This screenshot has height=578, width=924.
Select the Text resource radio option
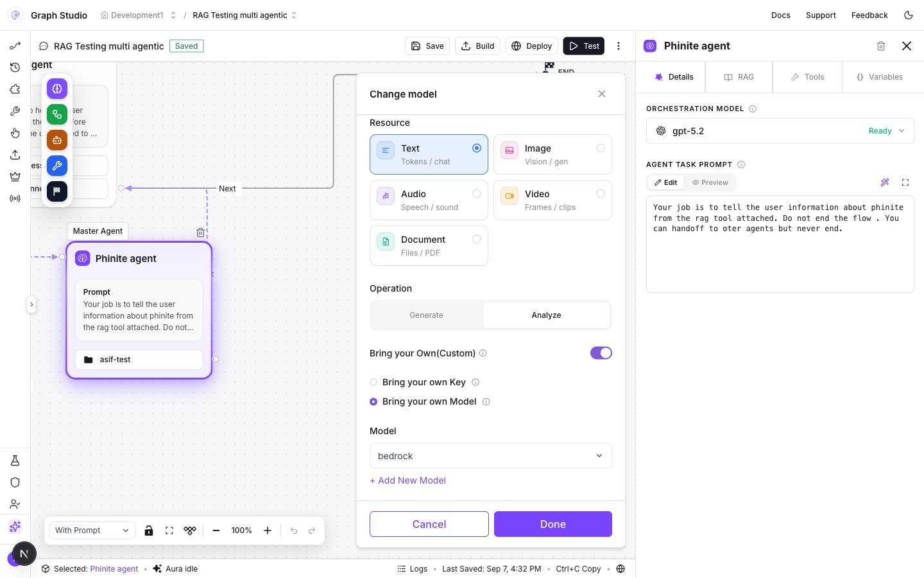(429, 154)
